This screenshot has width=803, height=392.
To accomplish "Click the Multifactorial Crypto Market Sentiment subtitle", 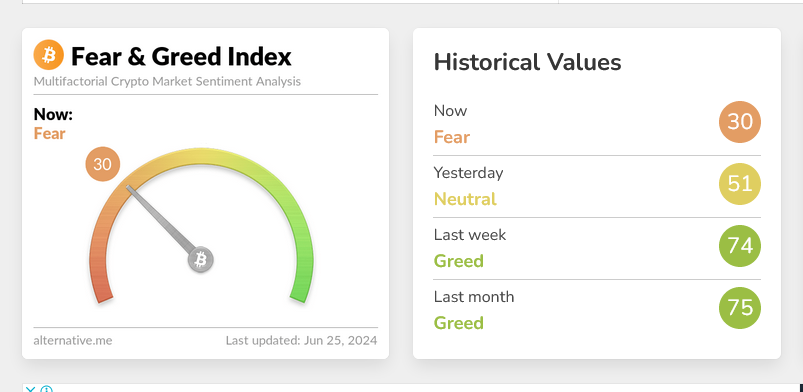I will point(167,81).
